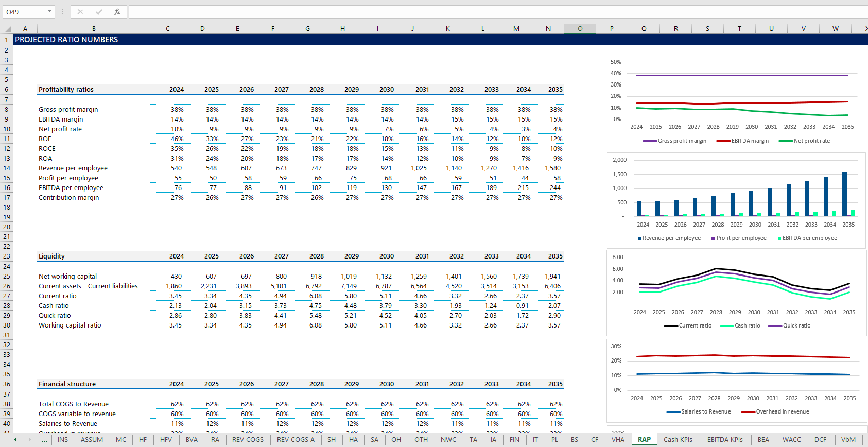The width and height of the screenshot is (868, 447).
Task: Open the Cash KPIs sheet tab
Action: [678, 440]
